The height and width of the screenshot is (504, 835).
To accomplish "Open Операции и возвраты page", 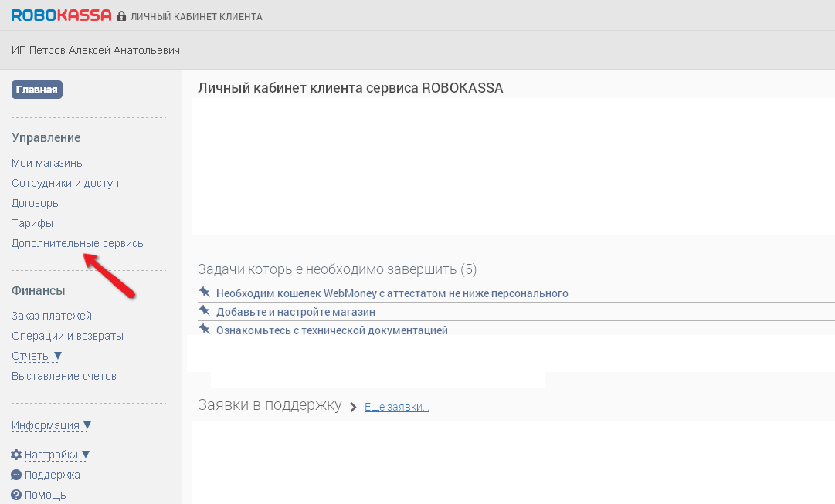I will point(67,336).
